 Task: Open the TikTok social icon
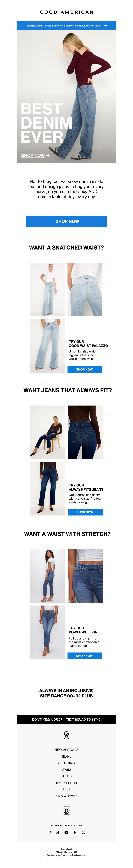tap(58, 832)
